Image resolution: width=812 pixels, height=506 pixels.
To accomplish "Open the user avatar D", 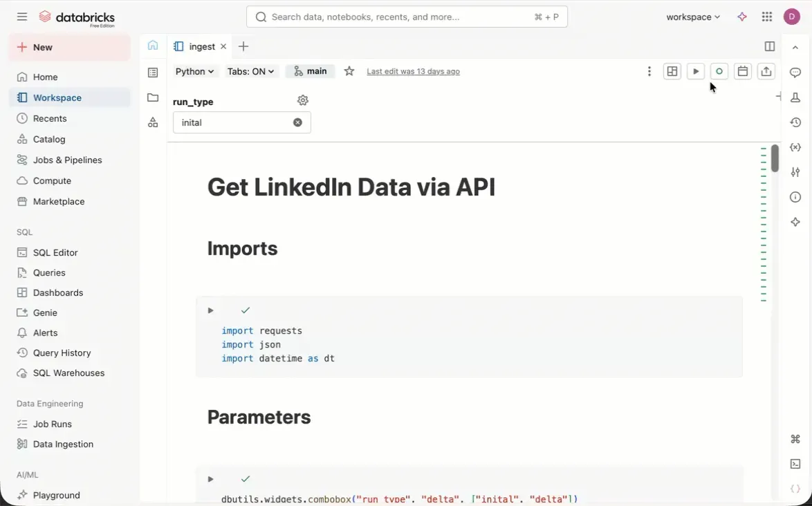I will 791,17.
